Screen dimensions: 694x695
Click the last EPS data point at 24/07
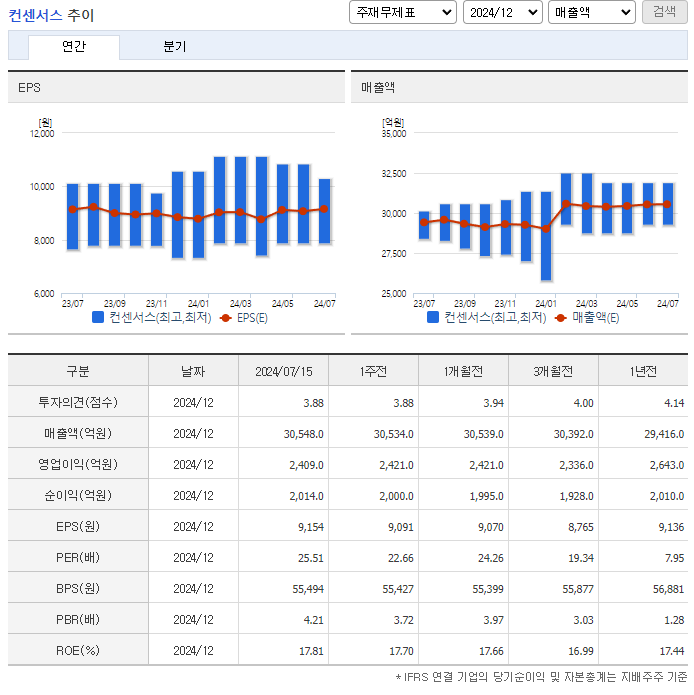324,209
